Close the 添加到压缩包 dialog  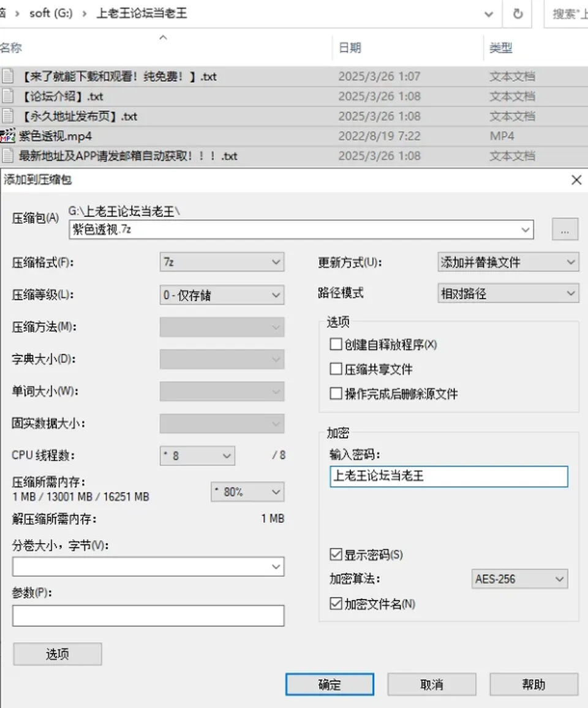(x=576, y=180)
